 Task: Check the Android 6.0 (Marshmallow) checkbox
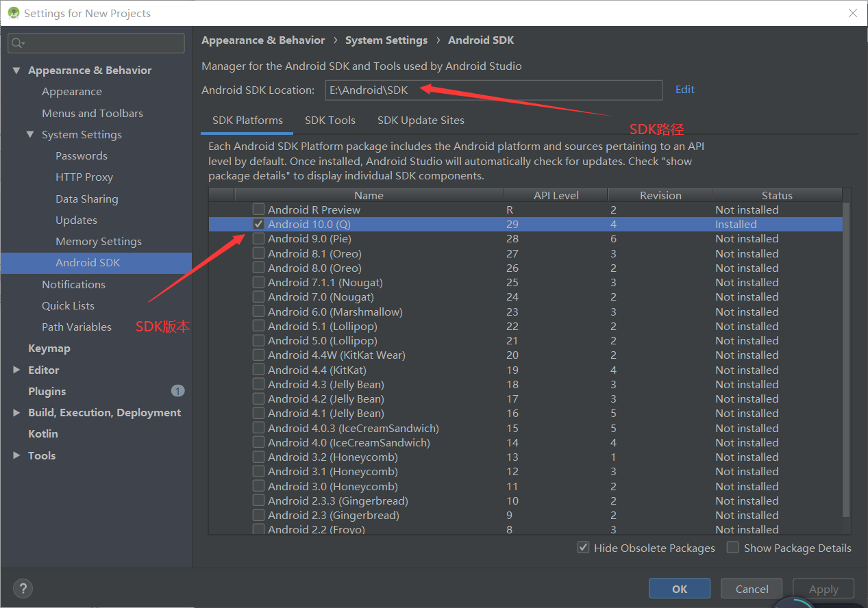258,312
